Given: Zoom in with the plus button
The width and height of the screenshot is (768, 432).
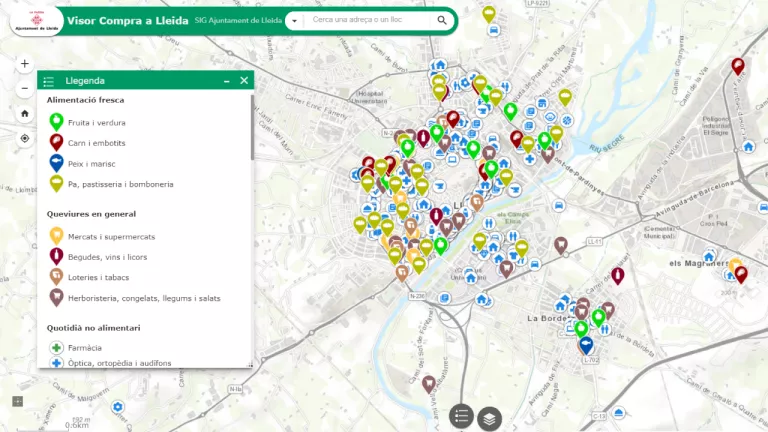Looking at the screenshot, I should (x=24, y=64).
